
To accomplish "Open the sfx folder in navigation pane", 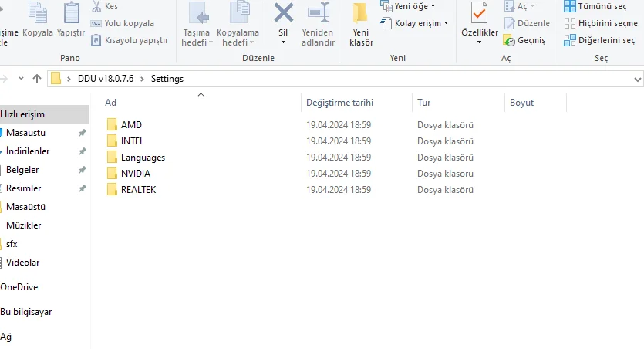I will (12, 244).
